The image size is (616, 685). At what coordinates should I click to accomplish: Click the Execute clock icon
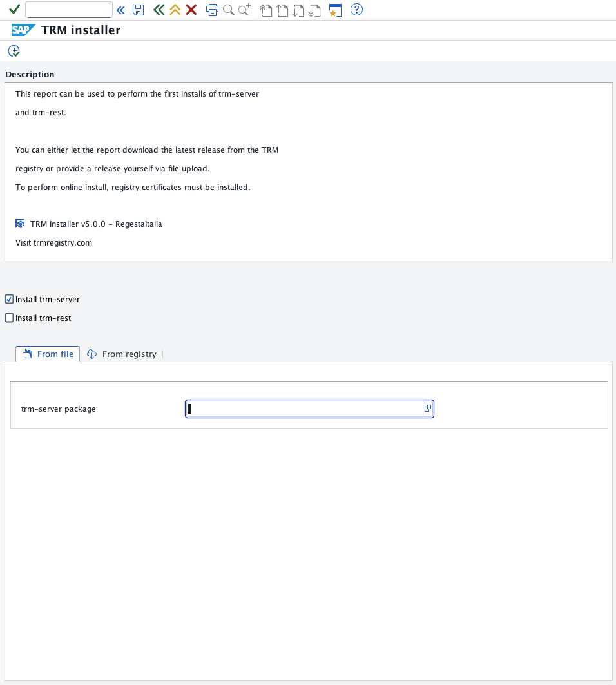[x=14, y=51]
